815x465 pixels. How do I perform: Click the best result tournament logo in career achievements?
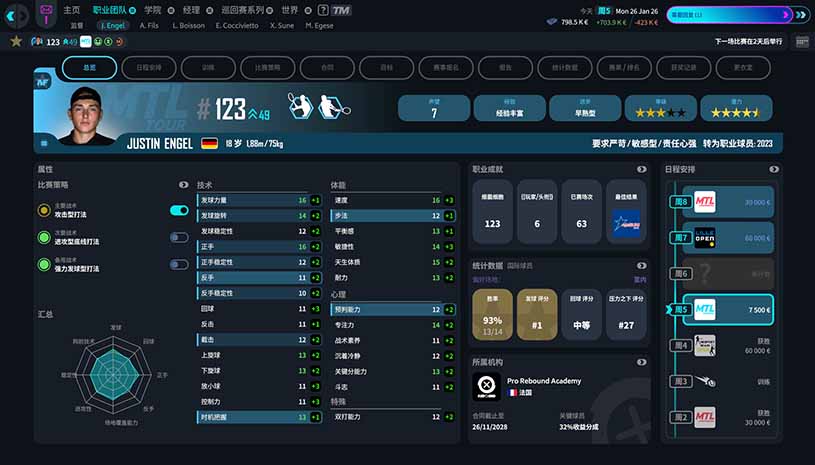pos(626,223)
